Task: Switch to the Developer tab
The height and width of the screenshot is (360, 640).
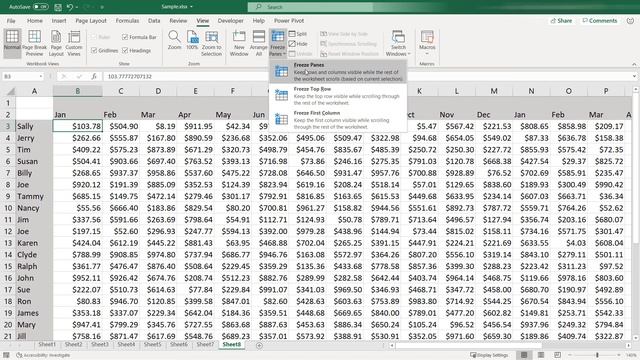Action: 231,20
